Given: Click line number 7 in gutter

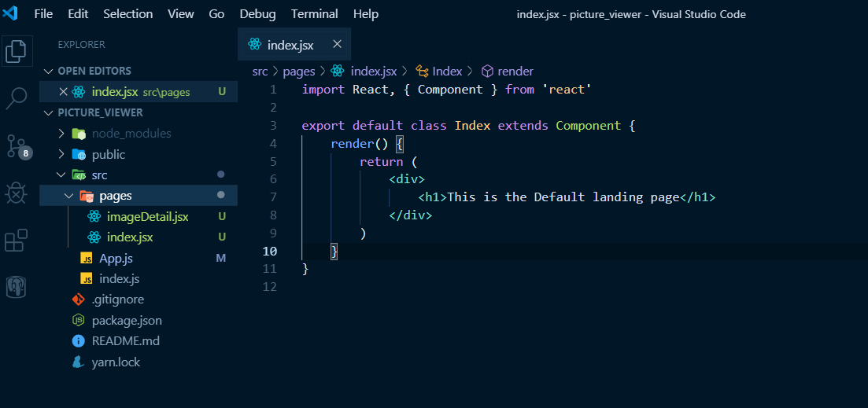Looking at the screenshot, I should pos(272,197).
